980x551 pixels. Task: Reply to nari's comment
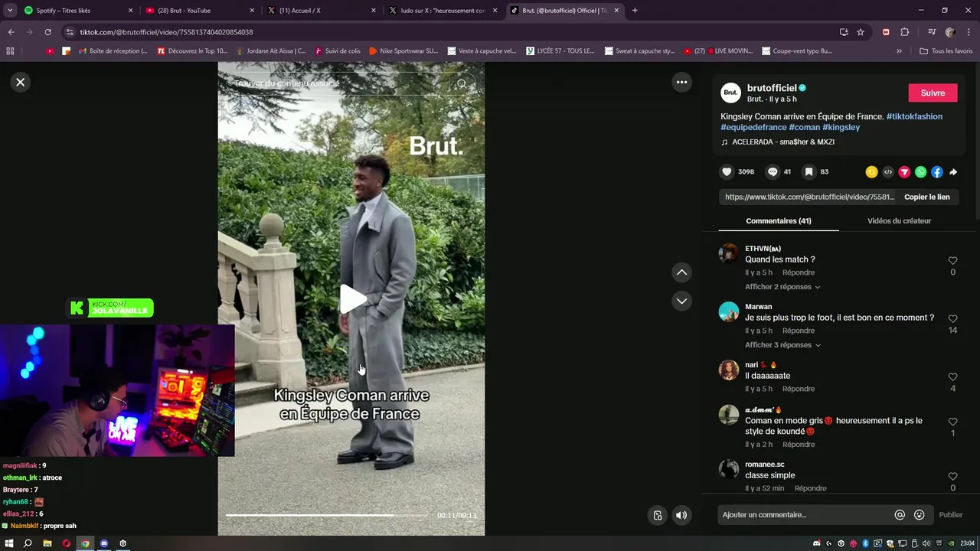(799, 389)
